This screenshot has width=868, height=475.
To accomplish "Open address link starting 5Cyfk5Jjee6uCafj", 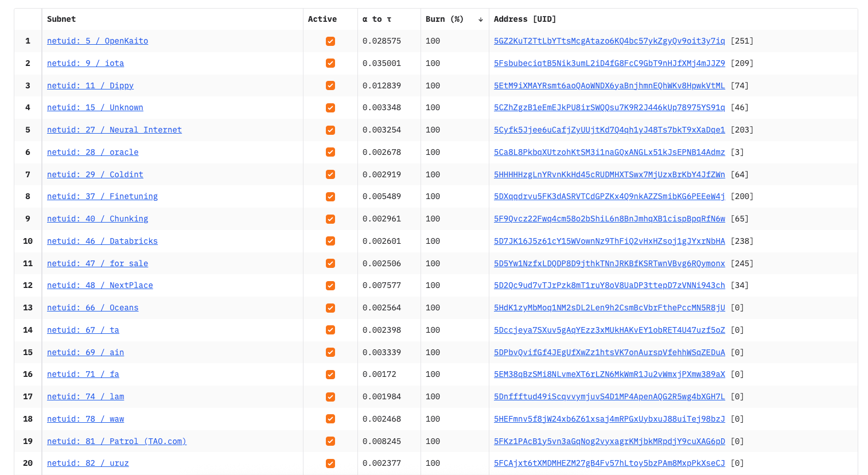I will (x=609, y=130).
